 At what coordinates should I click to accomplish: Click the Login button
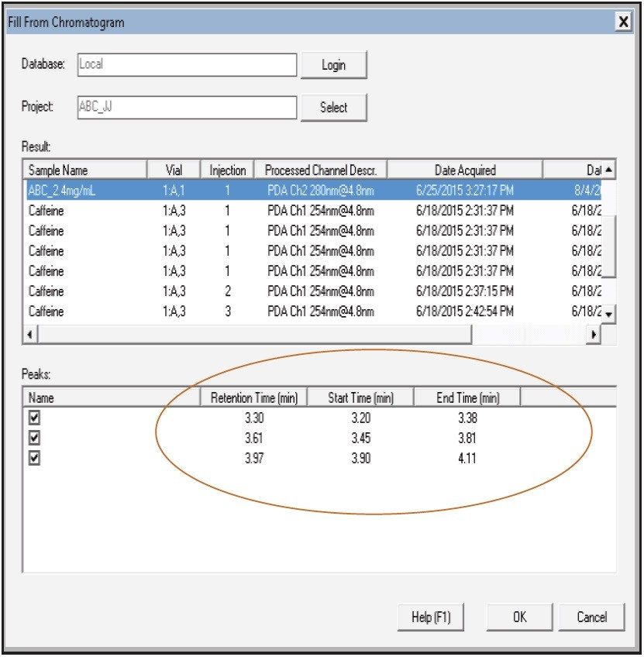point(333,65)
